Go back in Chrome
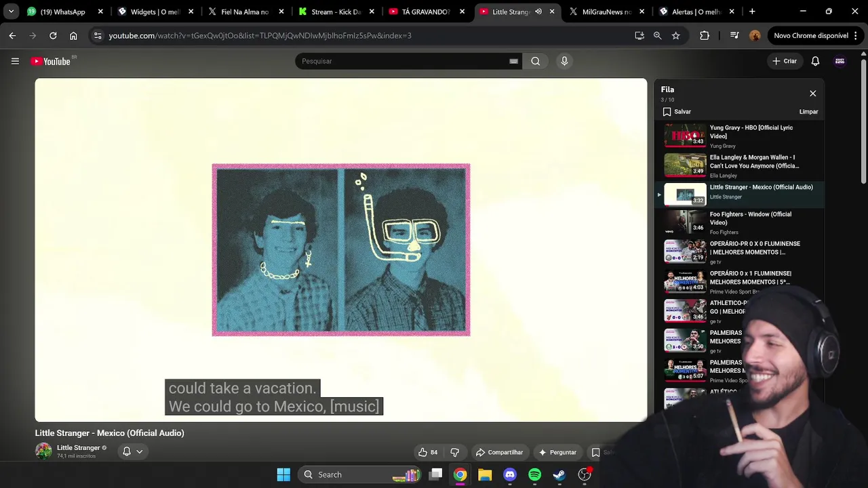 click(12, 35)
